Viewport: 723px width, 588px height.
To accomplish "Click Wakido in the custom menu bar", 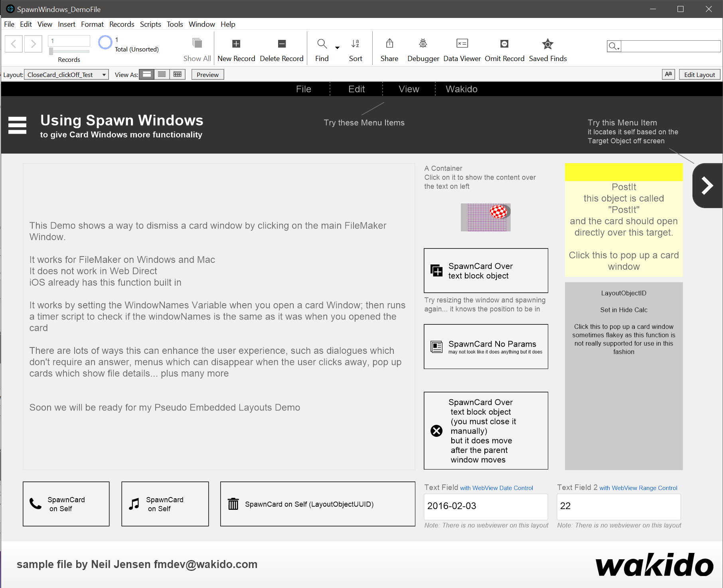I will click(461, 89).
